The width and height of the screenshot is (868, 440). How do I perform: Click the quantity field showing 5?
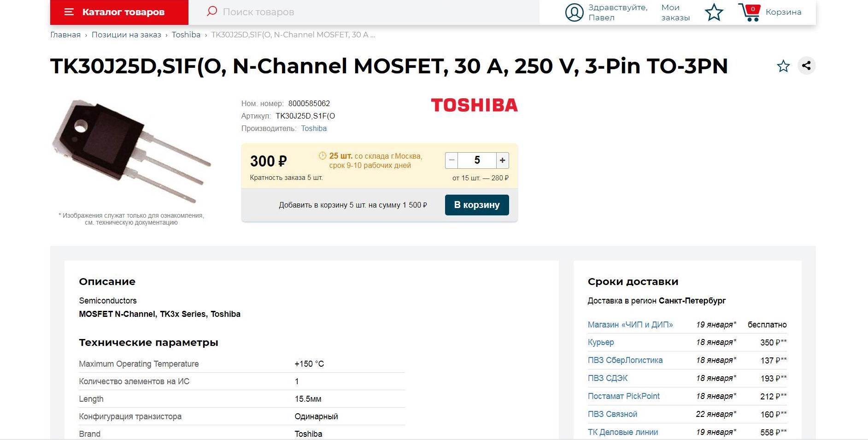point(477,161)
